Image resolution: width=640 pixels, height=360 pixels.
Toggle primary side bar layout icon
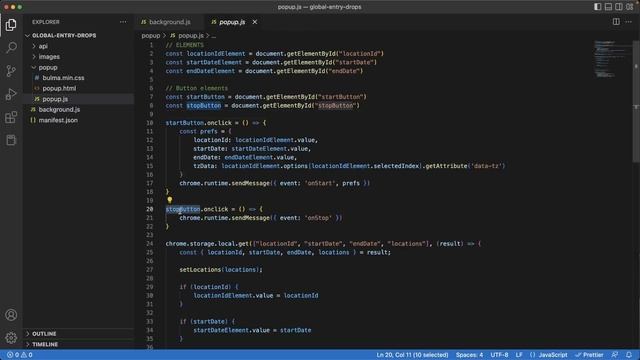click(598, 7)
